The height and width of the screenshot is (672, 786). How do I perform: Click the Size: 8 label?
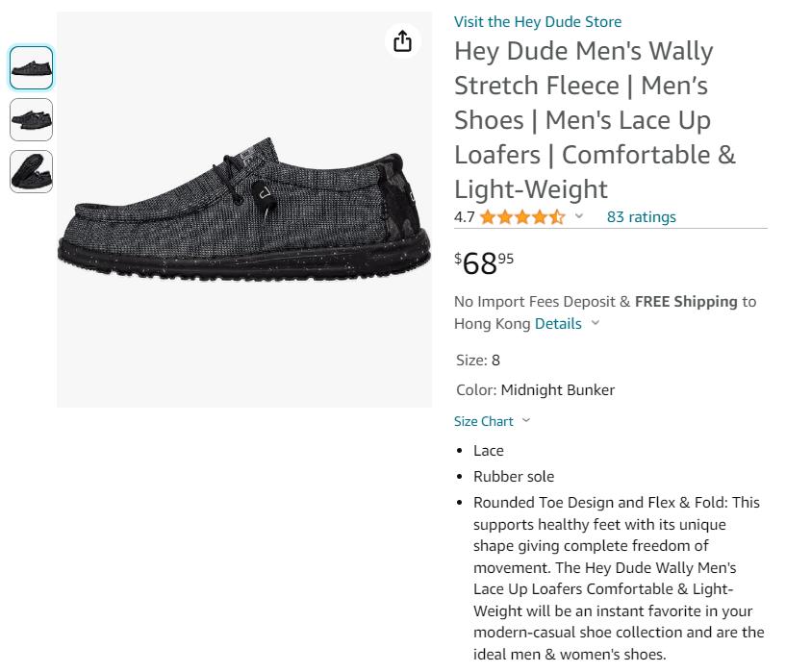(x=478, y=361)
